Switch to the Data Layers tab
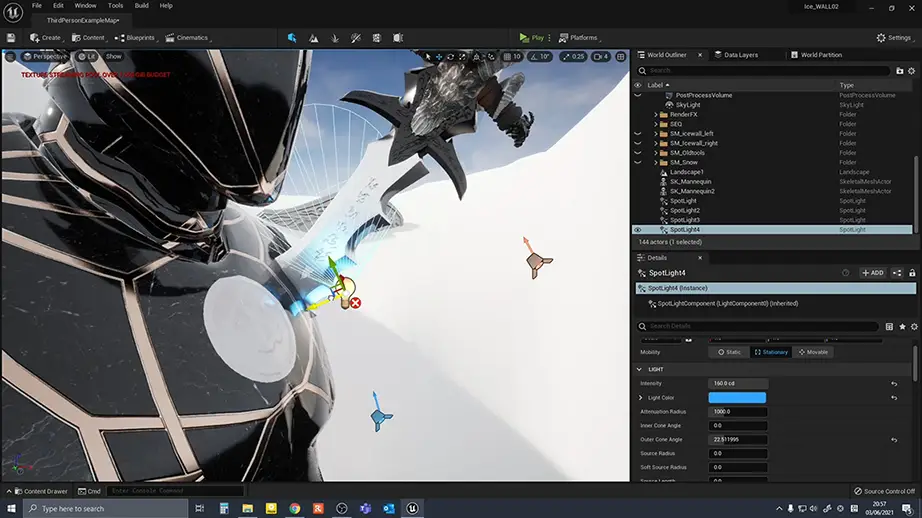Viewport: 922px width, 518px height. tap(740, 55)
